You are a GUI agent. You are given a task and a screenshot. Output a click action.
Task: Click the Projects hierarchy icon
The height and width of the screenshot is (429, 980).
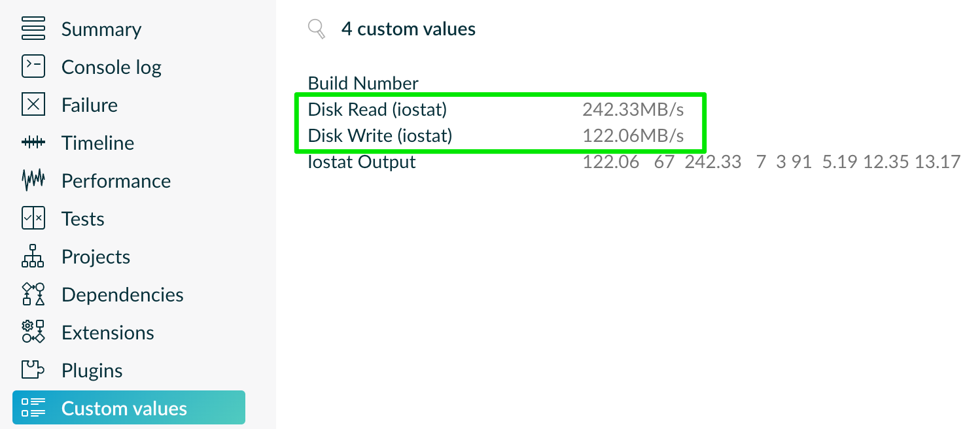point(33,257)
